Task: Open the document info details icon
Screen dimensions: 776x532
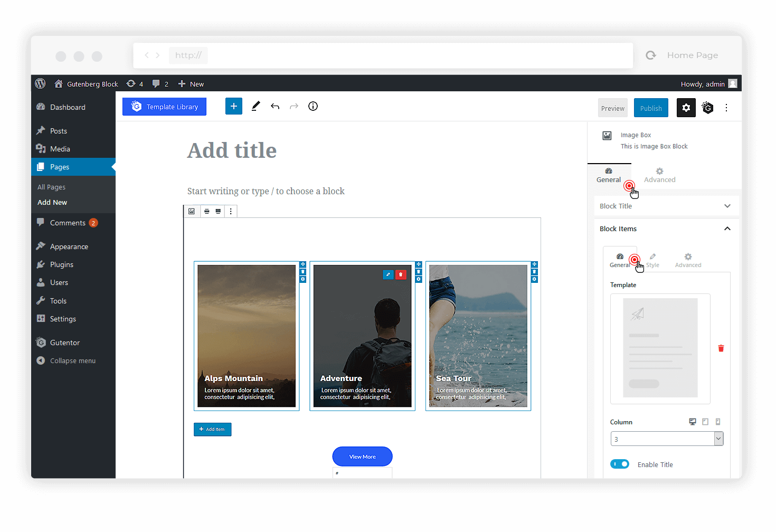Action: click(x=313, y=106)
